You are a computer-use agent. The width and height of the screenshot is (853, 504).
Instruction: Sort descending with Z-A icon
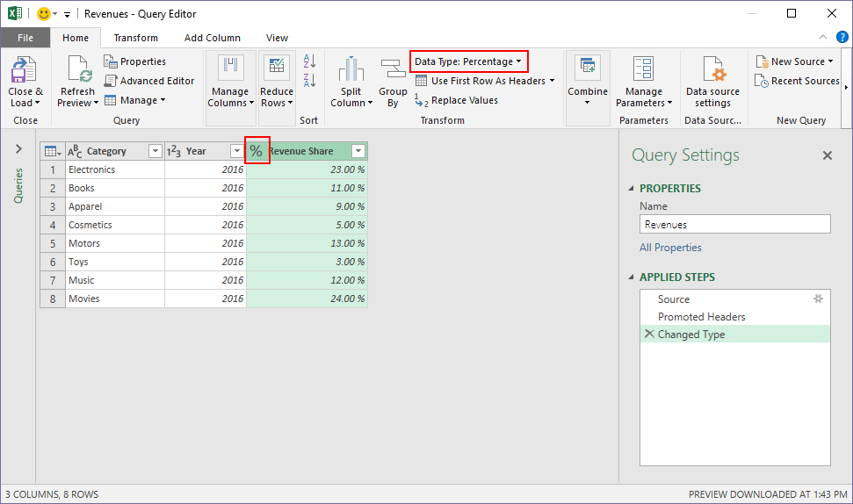click(x=309, y=80)
